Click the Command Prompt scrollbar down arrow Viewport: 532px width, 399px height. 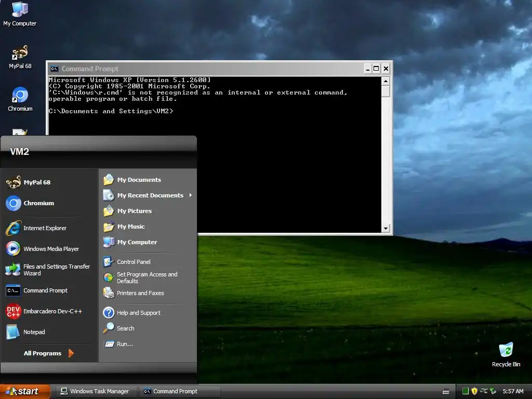[385, 229]
